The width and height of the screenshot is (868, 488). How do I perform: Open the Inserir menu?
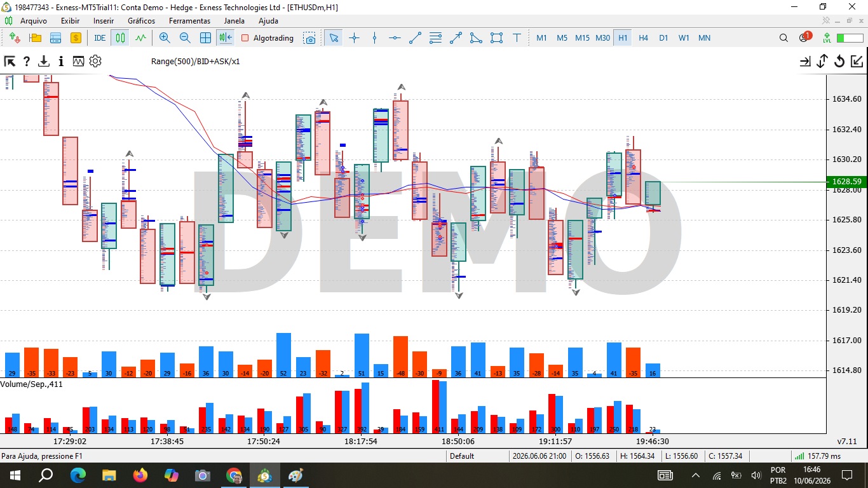click(x=104, y=21)
